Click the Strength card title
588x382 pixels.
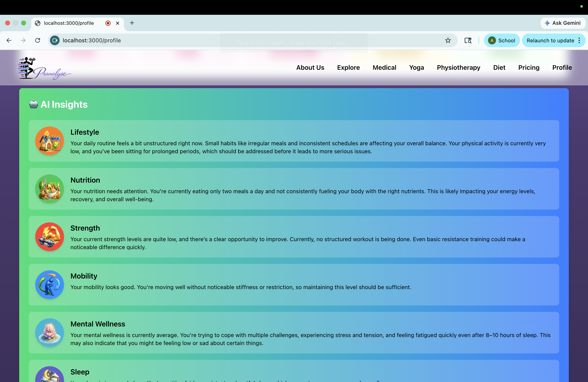85,228
